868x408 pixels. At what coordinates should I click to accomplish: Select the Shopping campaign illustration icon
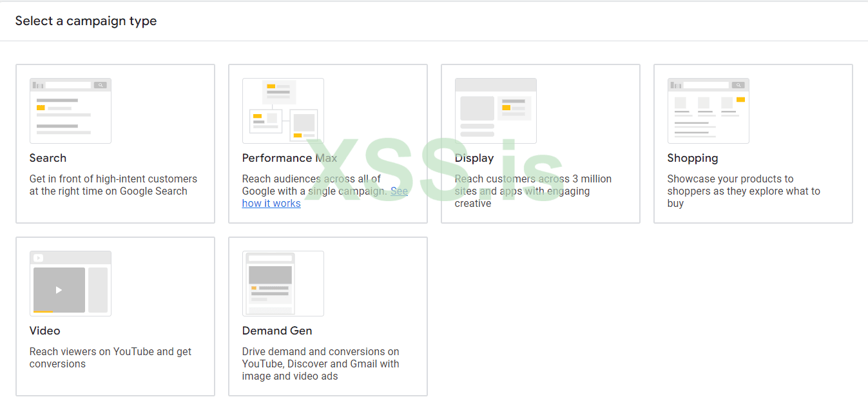click(x=708, y=111)
